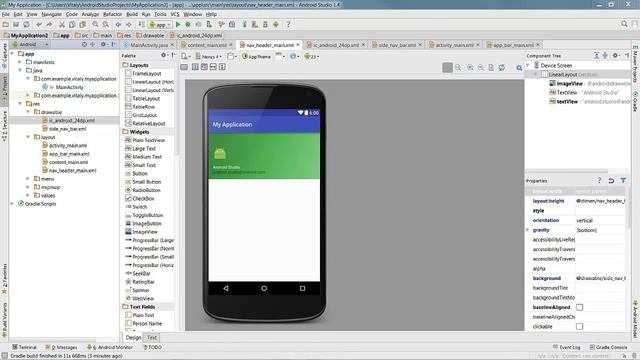Switch to the Text editor tab
The width and height of the screenshot is (640, 360).
click(x=152, y=338)
